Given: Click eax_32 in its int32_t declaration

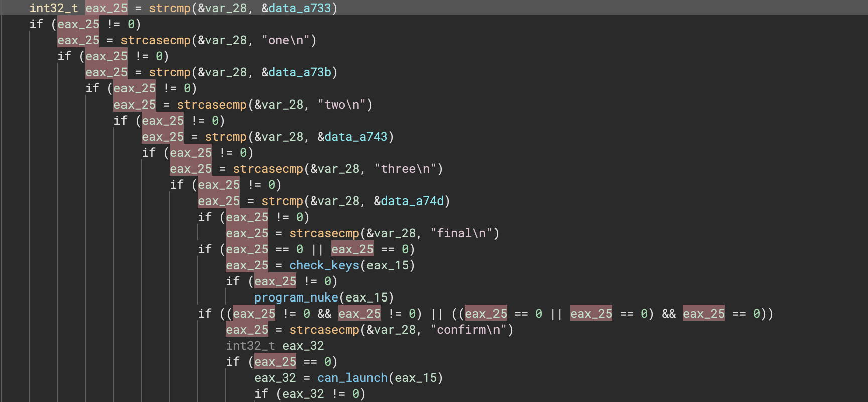Looking at the screenshot, I should (x=303, y=346).
